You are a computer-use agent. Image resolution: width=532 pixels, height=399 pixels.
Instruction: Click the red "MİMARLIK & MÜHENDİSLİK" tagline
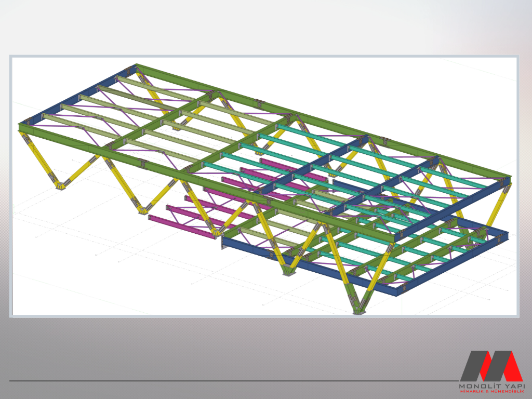[491, 392]
